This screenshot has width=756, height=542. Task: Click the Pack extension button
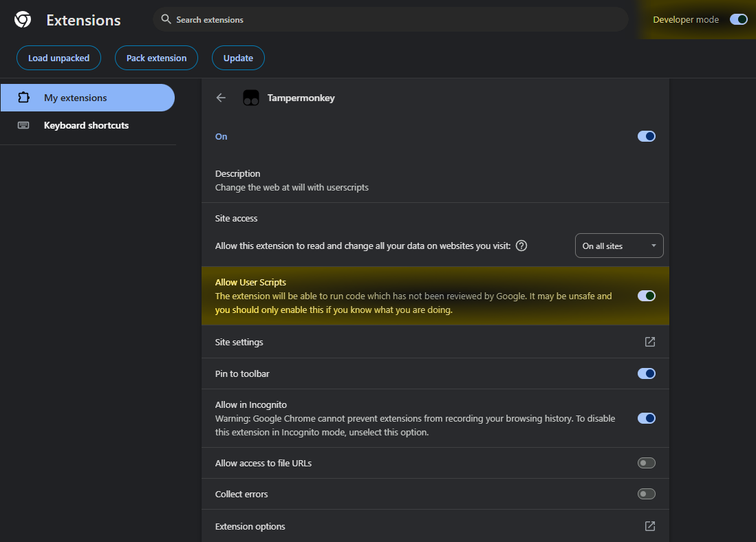point(156,58)
